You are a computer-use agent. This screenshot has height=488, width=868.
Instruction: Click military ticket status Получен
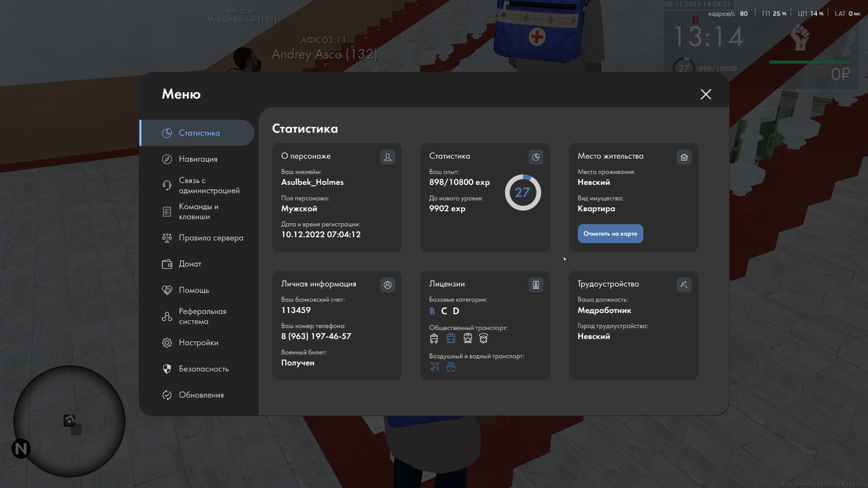[x=298, y=363]
